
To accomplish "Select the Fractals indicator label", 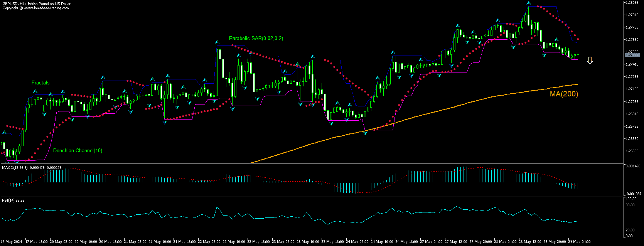I will [40, 83].
